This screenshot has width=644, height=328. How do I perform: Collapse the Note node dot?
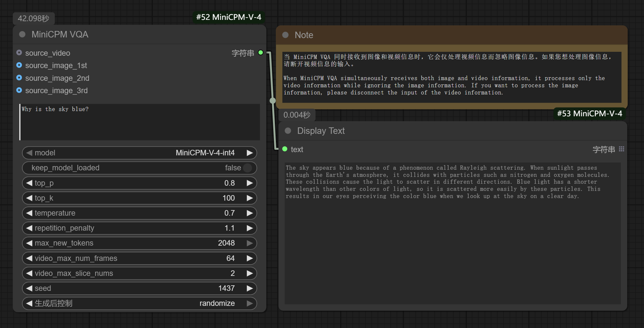coord(285,35)
